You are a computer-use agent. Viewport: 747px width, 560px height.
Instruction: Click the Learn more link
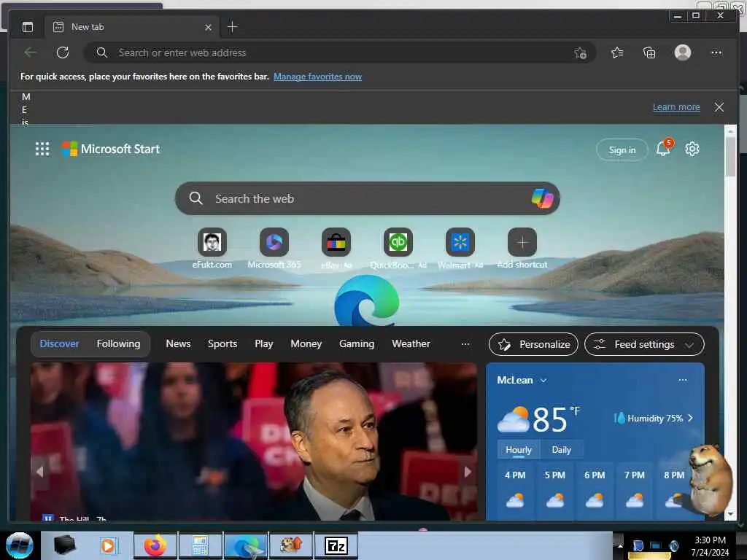coord(676,107)
